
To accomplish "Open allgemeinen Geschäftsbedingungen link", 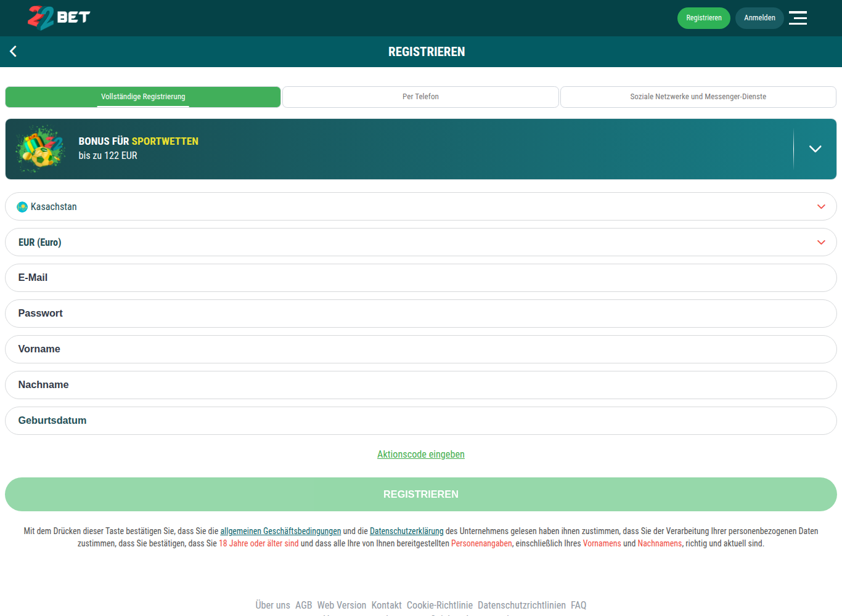I will 280,531.
